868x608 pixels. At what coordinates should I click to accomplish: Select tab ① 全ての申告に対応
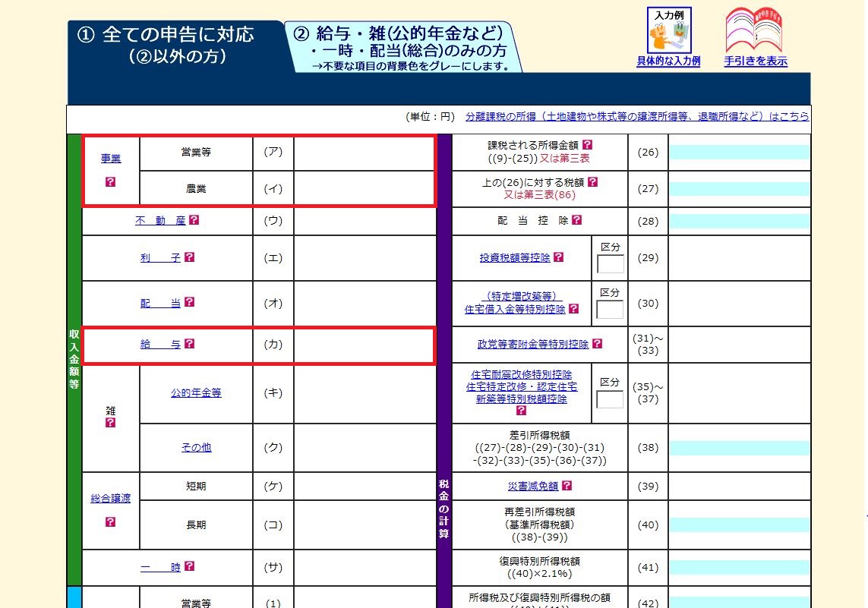pyautogui.click(x=176, y=45)
